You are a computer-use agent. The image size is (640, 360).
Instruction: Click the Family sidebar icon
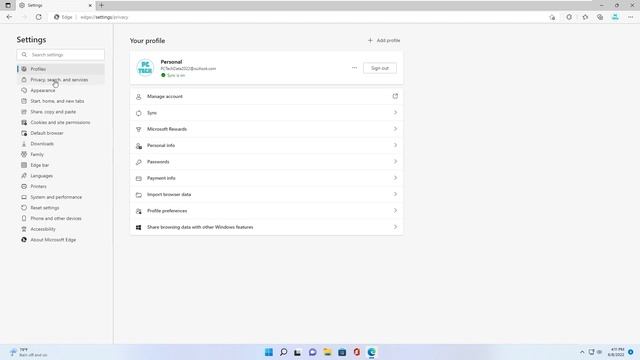coord(24,154)
